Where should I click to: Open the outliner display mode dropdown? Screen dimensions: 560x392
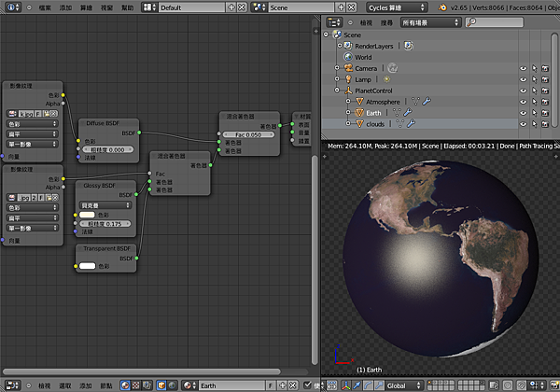[430, 22]
